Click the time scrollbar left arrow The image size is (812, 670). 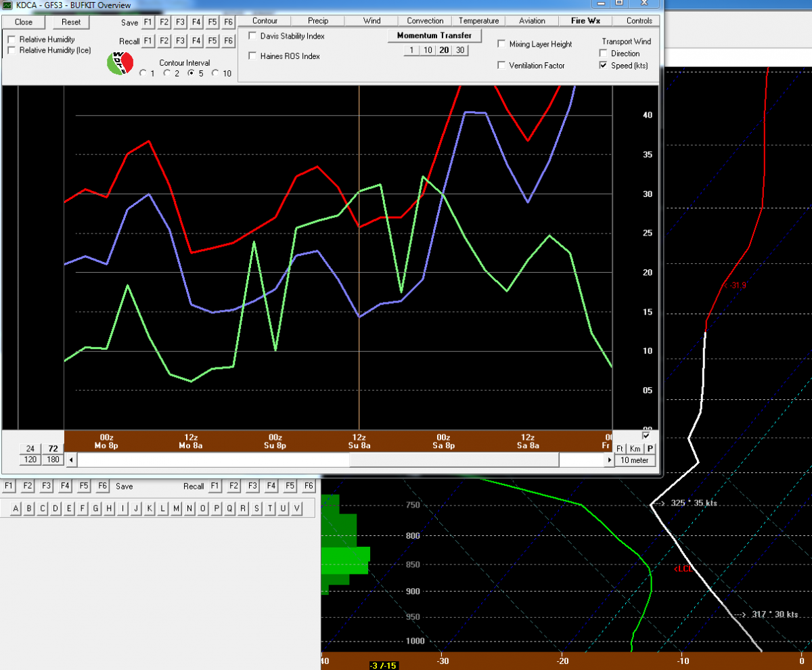[x=70, y=460]
